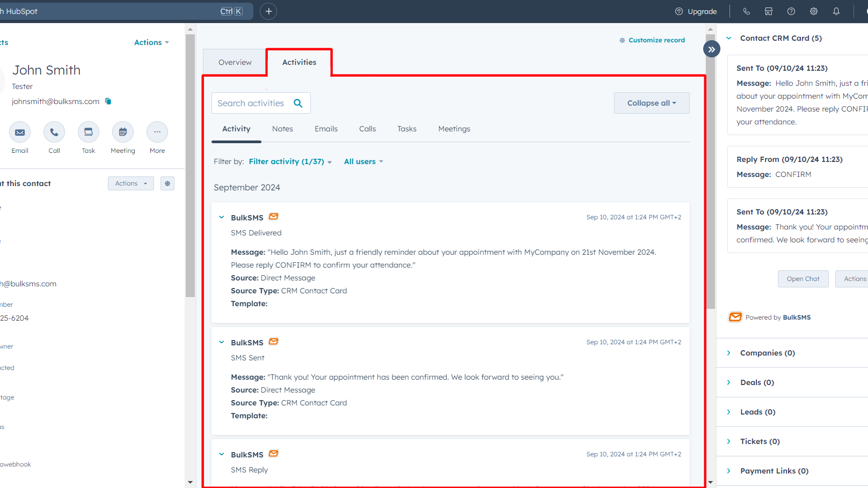The width and height of the screenshot is (868, 488).
Task: Click the Call phone icon for contact
Action: point(54,132)
